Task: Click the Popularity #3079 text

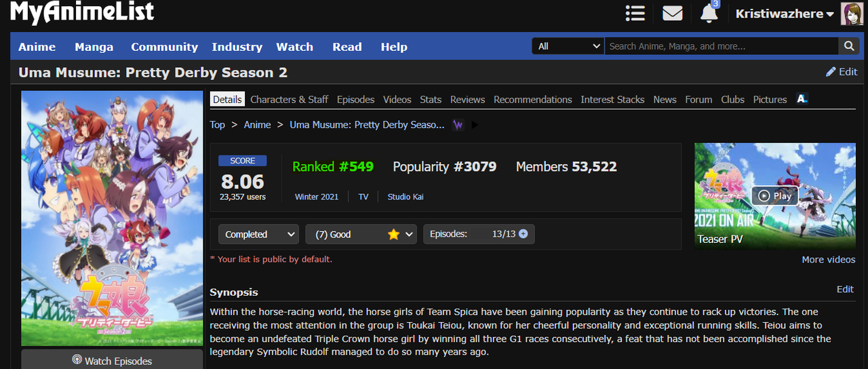Action: point(445,167)
